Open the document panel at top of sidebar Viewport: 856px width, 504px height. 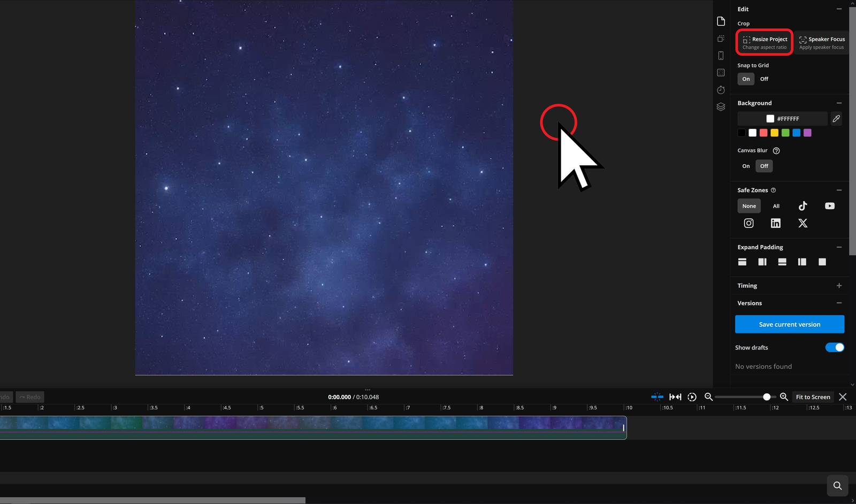(721, 21)
